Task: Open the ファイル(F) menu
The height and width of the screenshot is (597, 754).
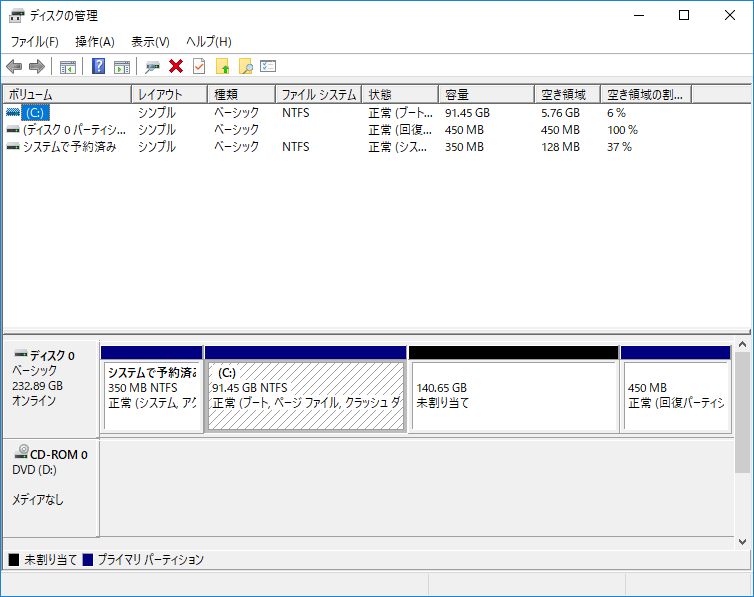Action: pyautogui.click(x=35, y=42)
